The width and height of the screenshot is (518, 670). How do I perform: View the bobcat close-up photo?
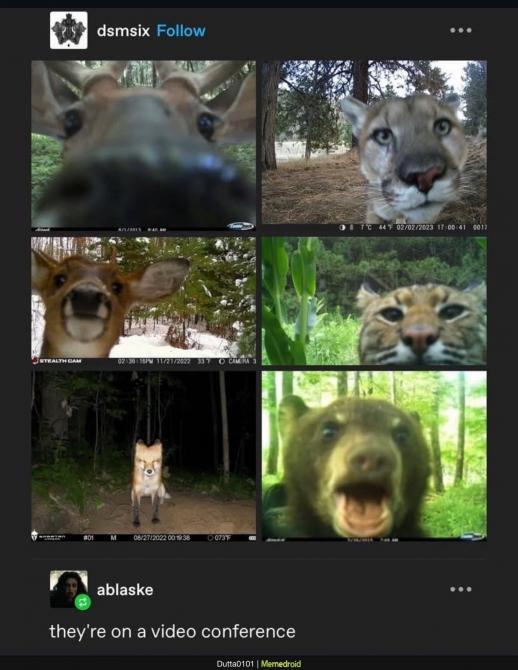click(x=374, y=301)
